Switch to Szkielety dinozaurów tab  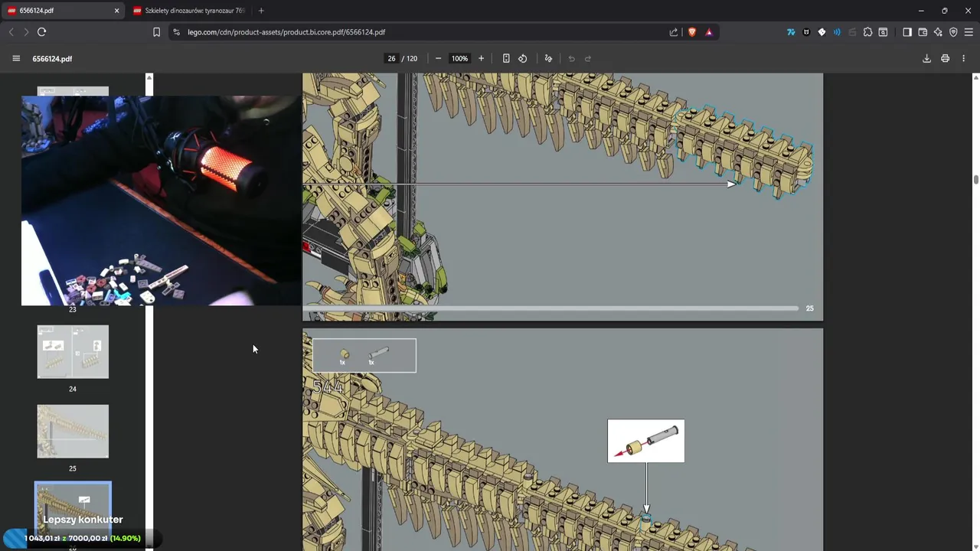[190, 11]
